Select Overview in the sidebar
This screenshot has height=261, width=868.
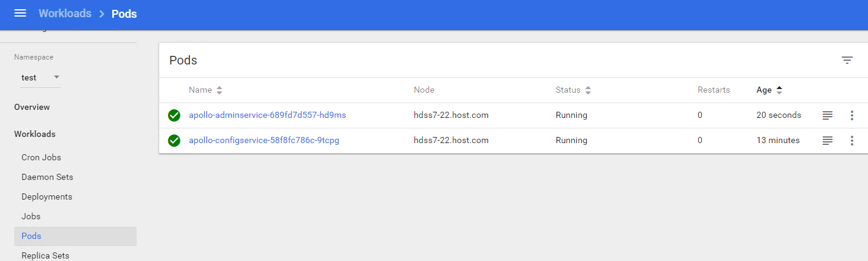tap(32, 107)
